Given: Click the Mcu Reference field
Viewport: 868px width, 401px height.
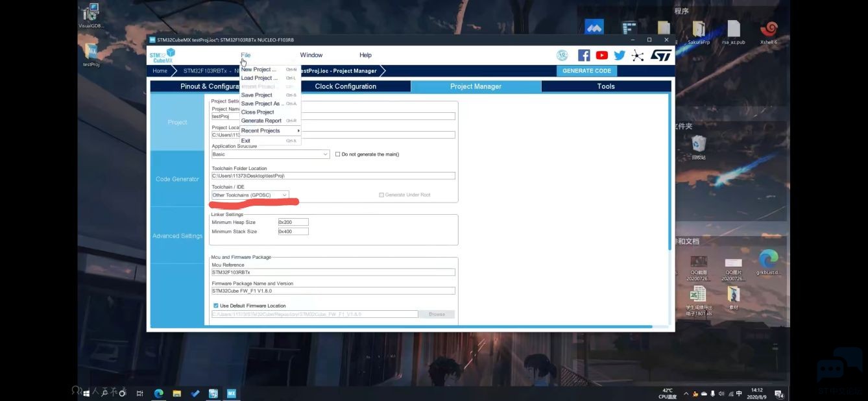Looking at the screenshot, I should click(333, 272).
